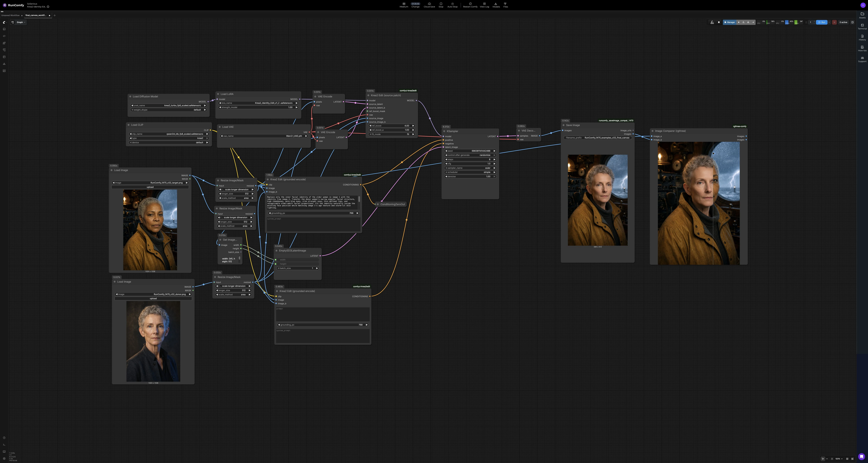The height and width of the screenshot is (463, 868).
Task: Open the vae_name Wan2.1_VAE.pth dropdown
Action: tap(264, 136)
